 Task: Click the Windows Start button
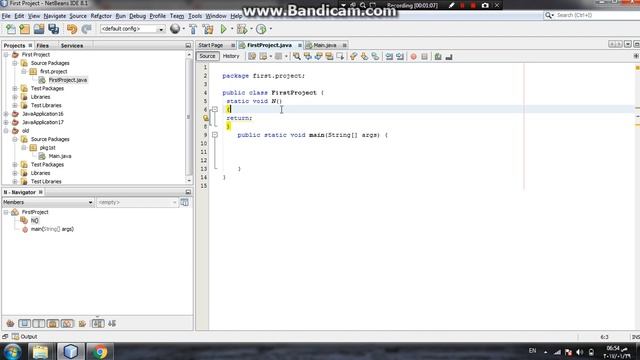[13, 351]
